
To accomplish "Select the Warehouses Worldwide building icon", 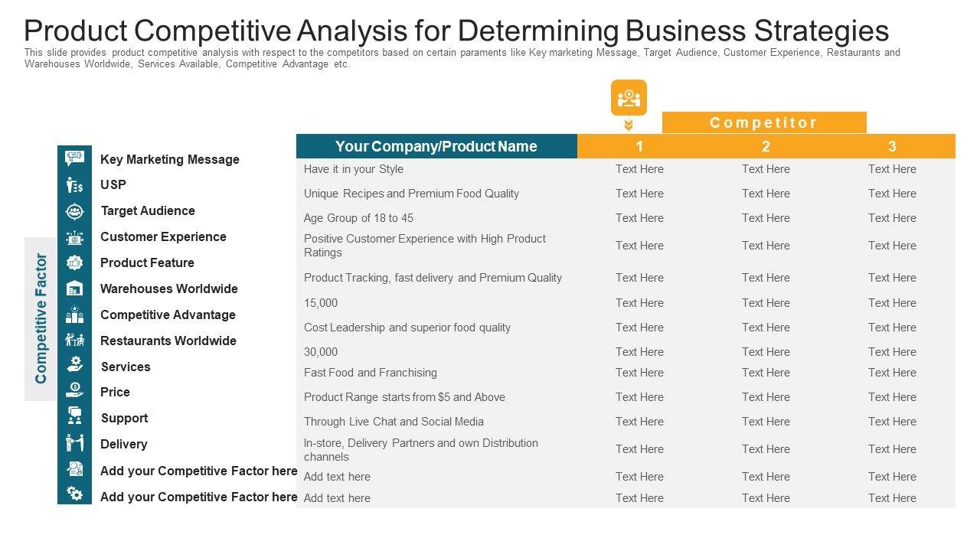I will [74, 289].
